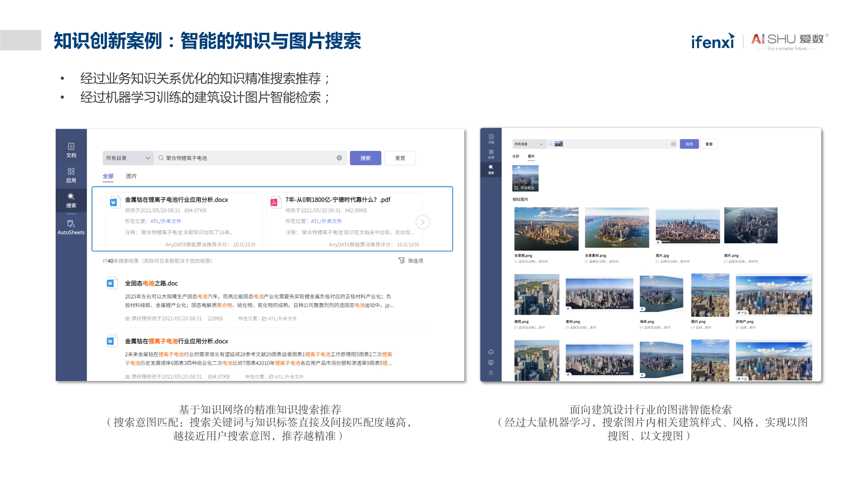Screen dimensions: 868x488
Task: Open the 筛选项 filter options
Action: click(411, 260)
